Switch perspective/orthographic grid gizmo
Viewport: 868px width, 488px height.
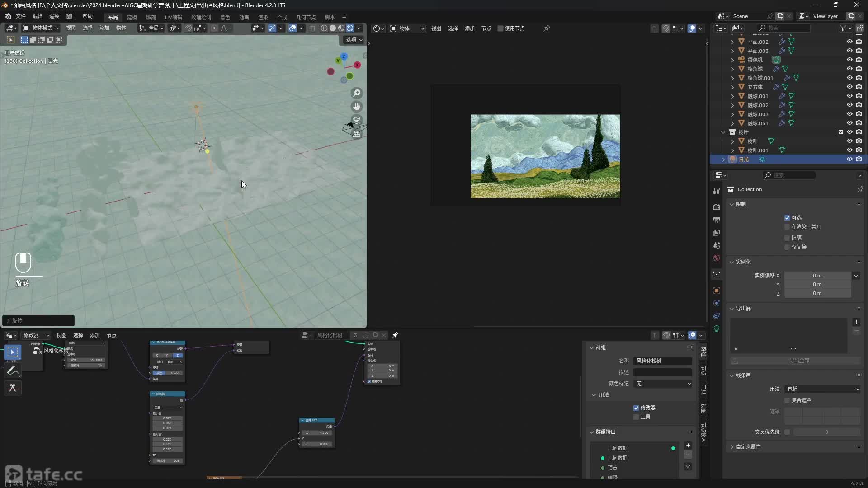pos(357,134)
